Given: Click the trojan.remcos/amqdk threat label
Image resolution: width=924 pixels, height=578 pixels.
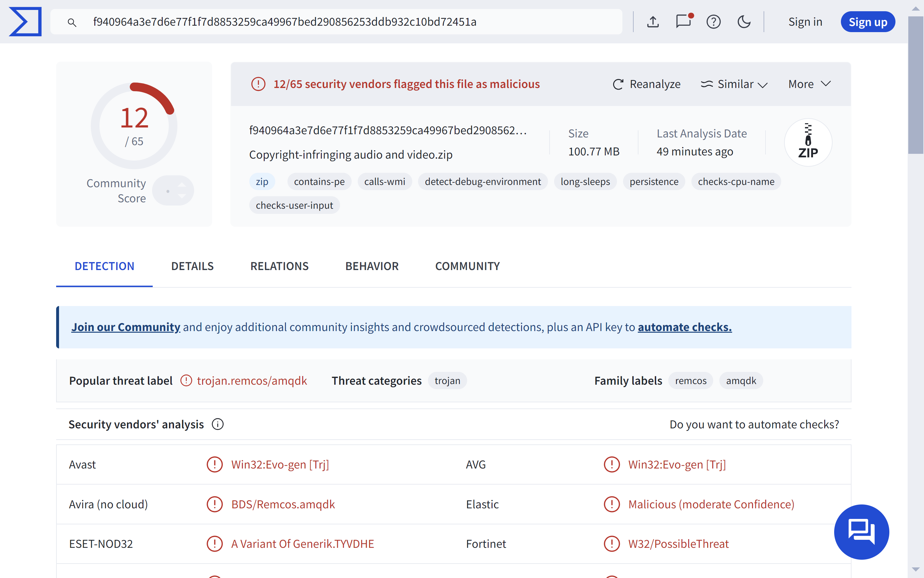Looking at the screenshot, I should [252, 381].
